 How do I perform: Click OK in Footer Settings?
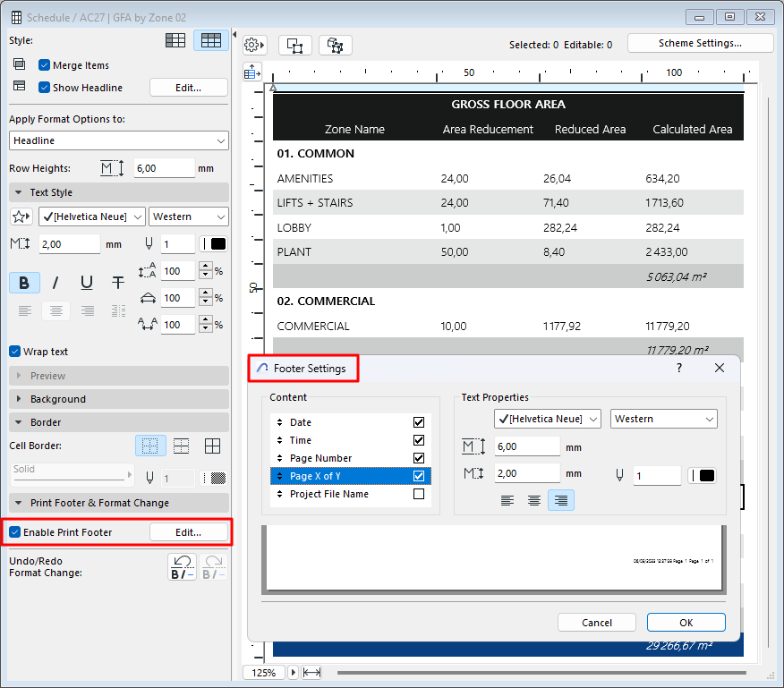pos(686,623)
